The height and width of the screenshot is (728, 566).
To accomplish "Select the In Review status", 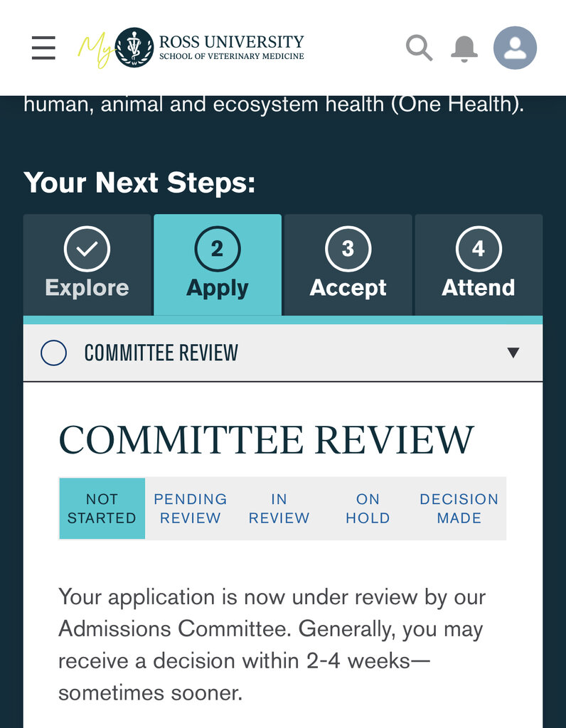I will (x=279, y=508).
